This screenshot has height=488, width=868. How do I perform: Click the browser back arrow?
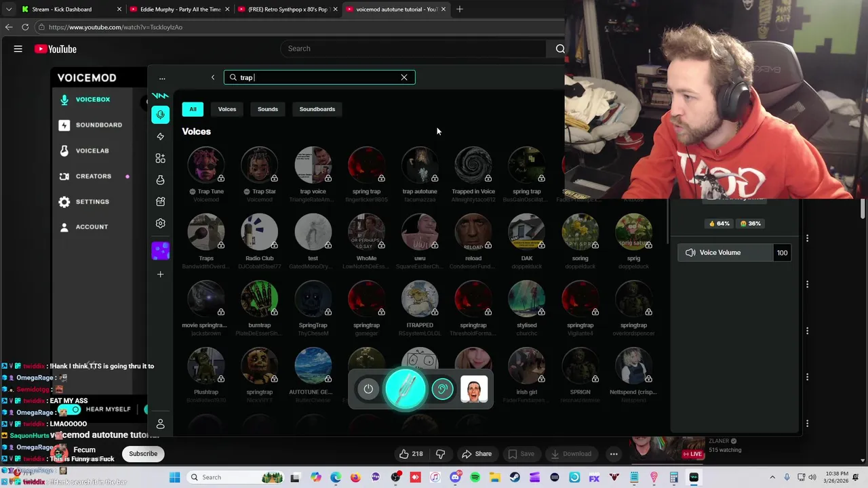coord(8,27)
